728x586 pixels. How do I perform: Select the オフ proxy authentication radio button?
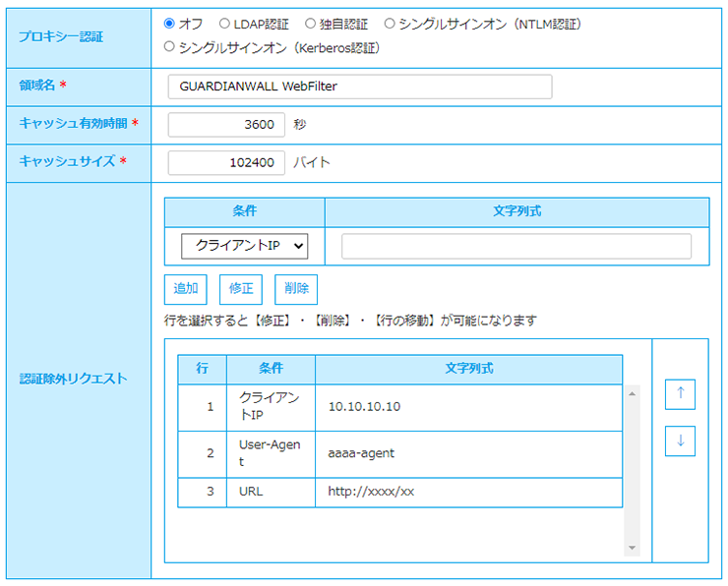[169, 24]
